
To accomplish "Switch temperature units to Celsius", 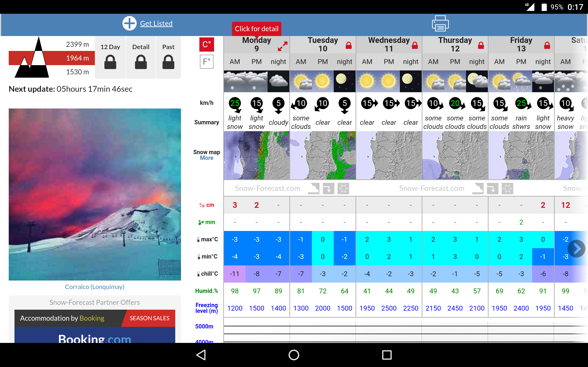I will 206,44.
